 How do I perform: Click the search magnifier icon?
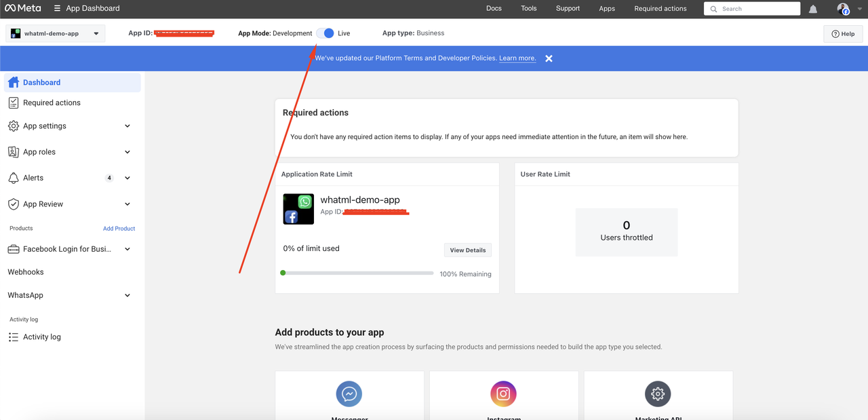pos(713,9)
